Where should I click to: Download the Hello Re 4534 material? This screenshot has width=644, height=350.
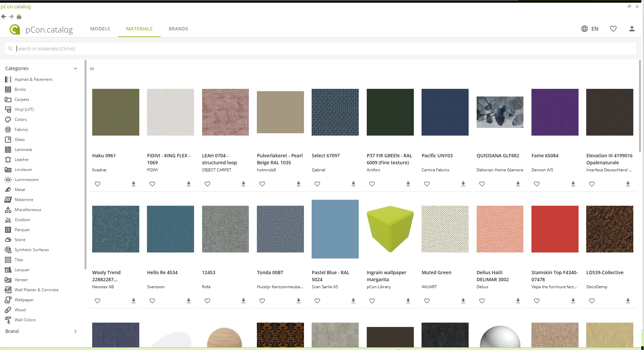189,301
